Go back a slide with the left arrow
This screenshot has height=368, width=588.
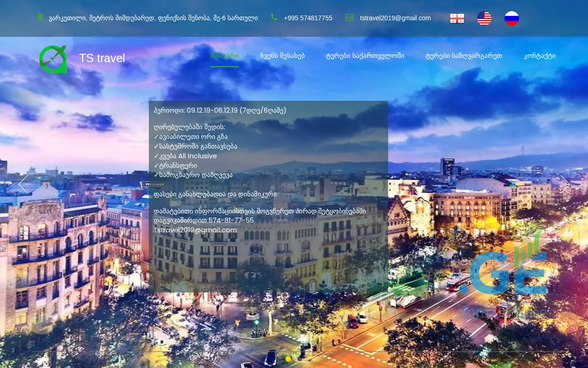pos(23,184)
